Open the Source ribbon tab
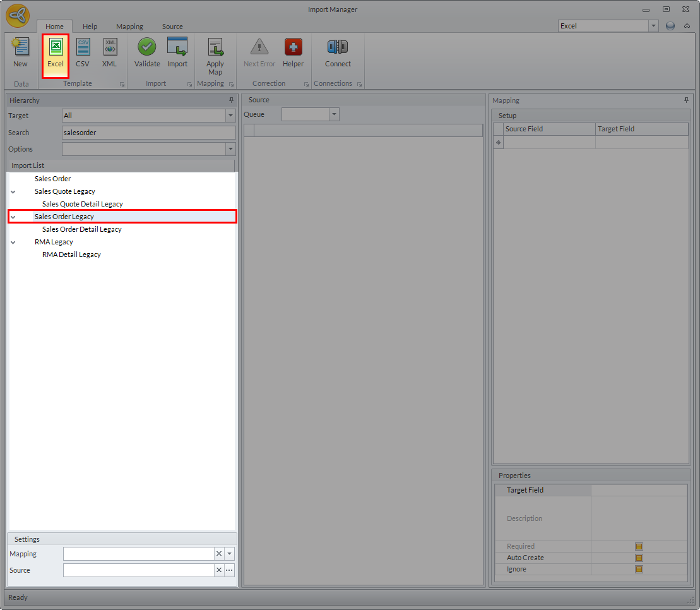The image size is (700, 610). 172,27
